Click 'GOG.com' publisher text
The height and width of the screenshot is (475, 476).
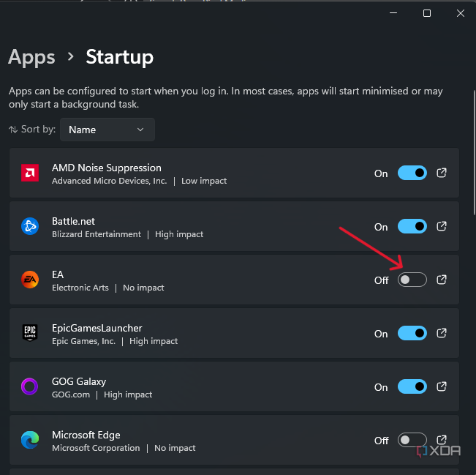tap(71, 394)
